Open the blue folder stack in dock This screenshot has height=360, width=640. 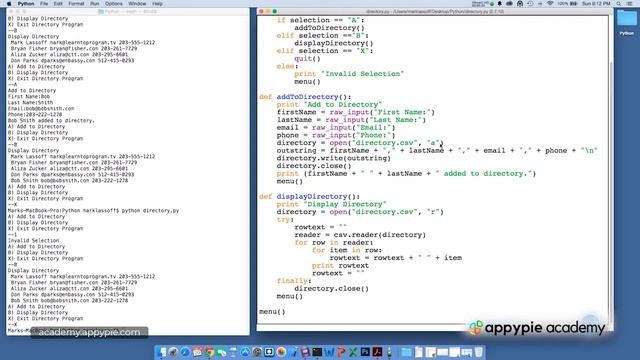pyautogui.click(x=407, y=352)
